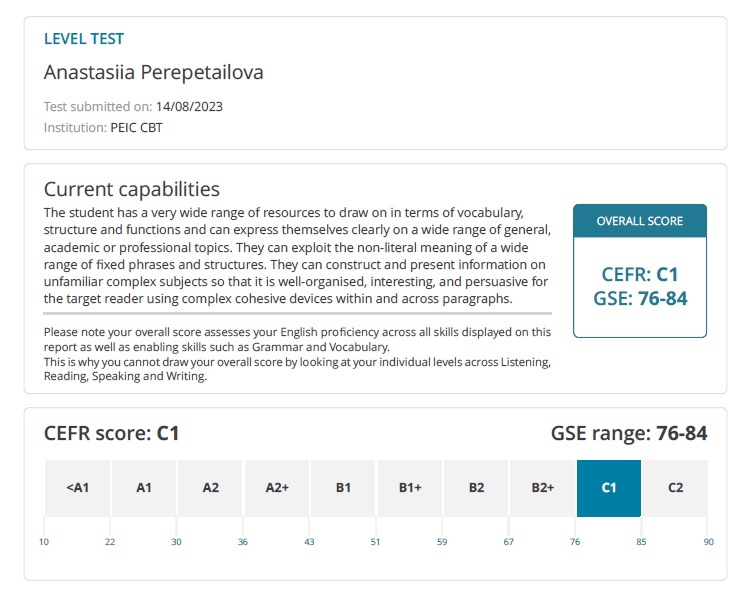Select the C2 level cell
The height and width of the screenshot is (590, 739).
pyautogui.click(x=675, y=488)
